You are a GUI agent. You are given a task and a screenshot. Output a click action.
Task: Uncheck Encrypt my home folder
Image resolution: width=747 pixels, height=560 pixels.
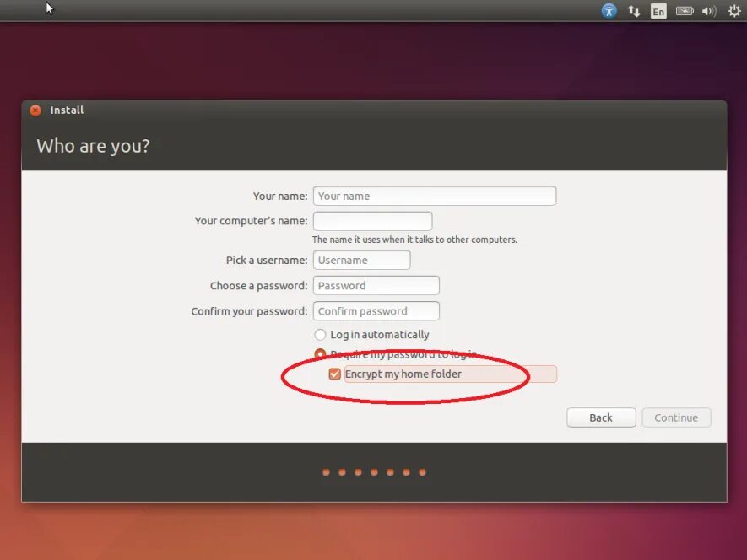click(335, 374)
